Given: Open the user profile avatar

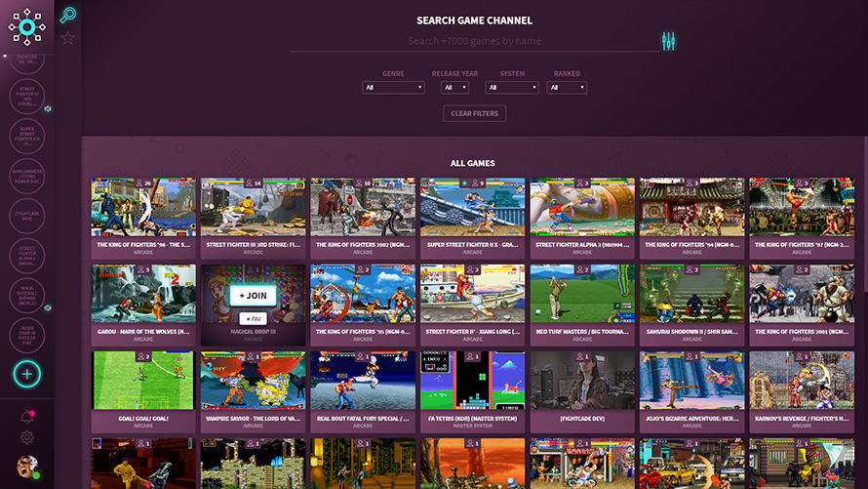Looking at the screenshot, I should point(27,467).
